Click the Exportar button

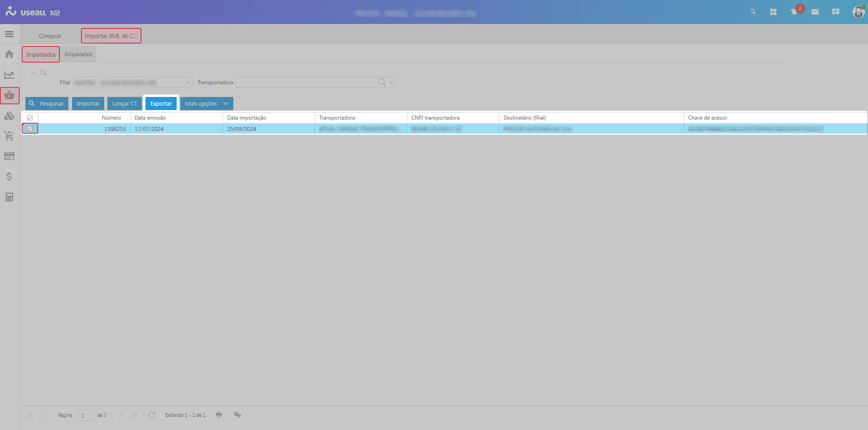(161, 104)
